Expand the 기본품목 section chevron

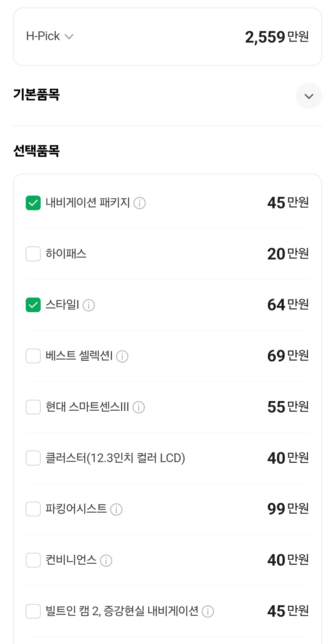point(309,96)
